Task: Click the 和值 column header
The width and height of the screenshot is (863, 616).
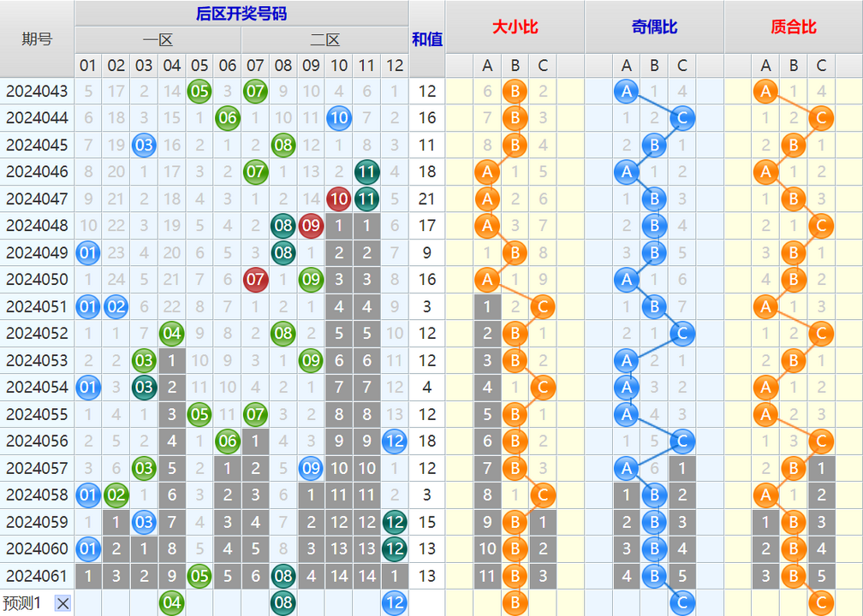Action: click(427, 39)
